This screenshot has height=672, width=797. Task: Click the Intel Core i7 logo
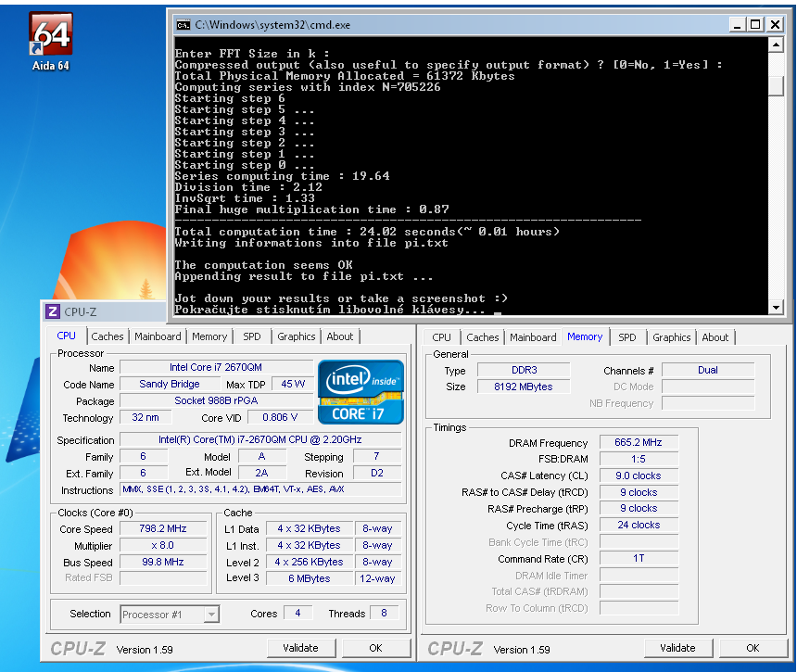point(361,392)
